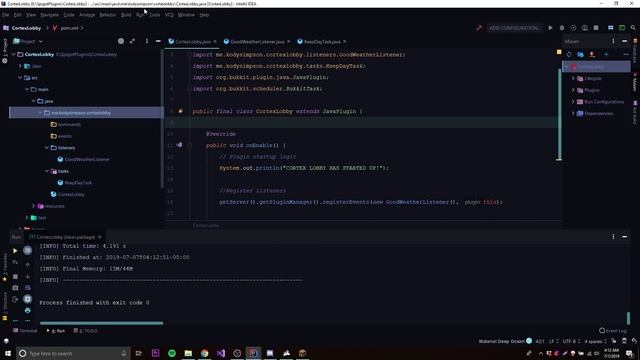Click the Rerun play icon in Run panel
The width and height of the screenshot is (640, 360).
15,251
